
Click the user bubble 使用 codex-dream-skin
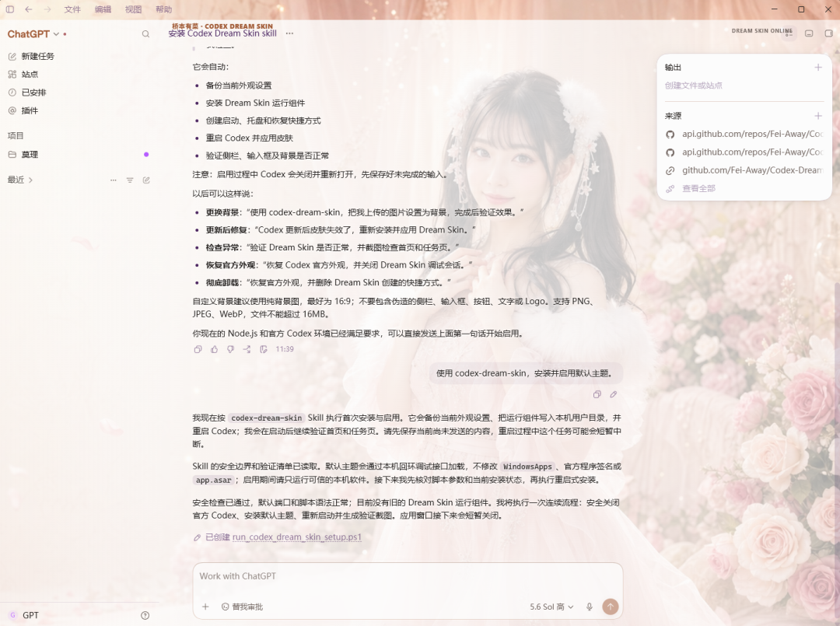[526, 373]
